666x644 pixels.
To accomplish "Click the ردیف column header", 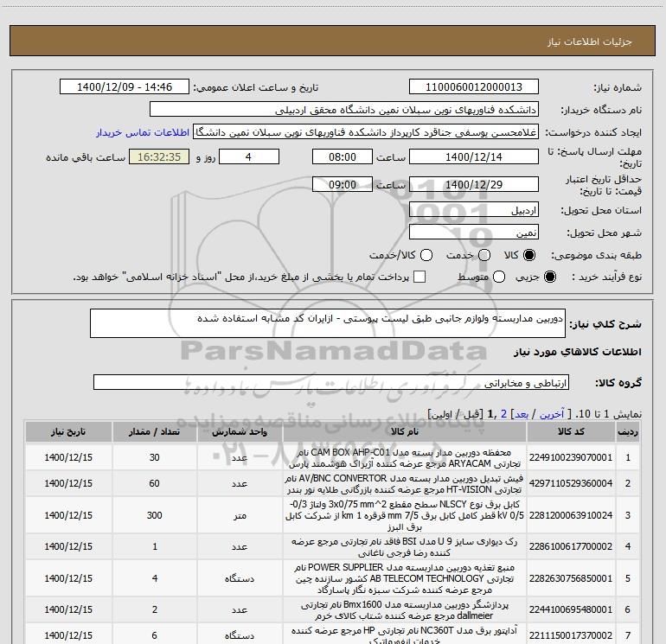I will [x=628, y=431].
